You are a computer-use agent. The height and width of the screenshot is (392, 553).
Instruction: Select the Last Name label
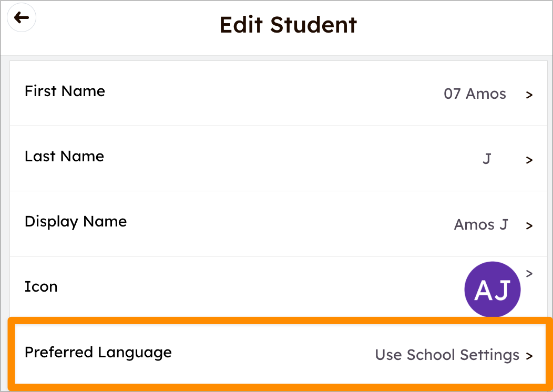click(64, 157)
